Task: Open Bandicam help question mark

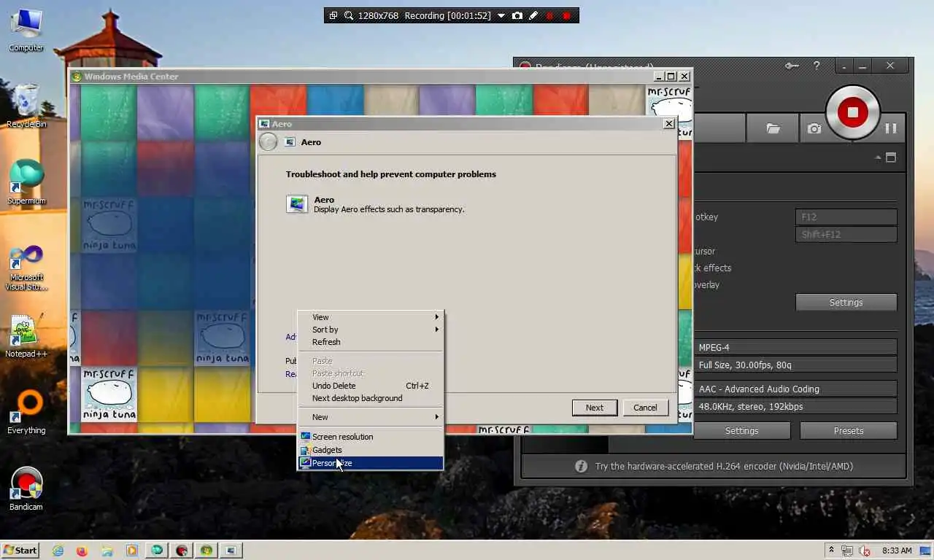Action: pos(817,66)
